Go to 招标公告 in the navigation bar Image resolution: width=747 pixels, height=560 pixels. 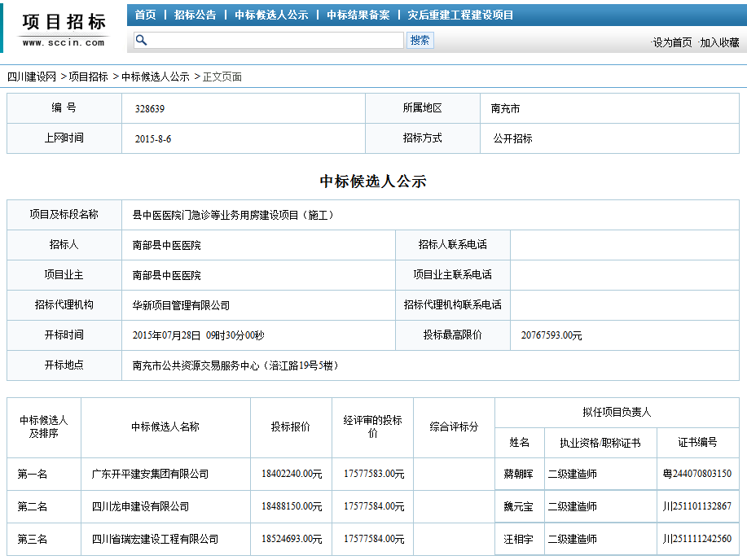point(196,15)
